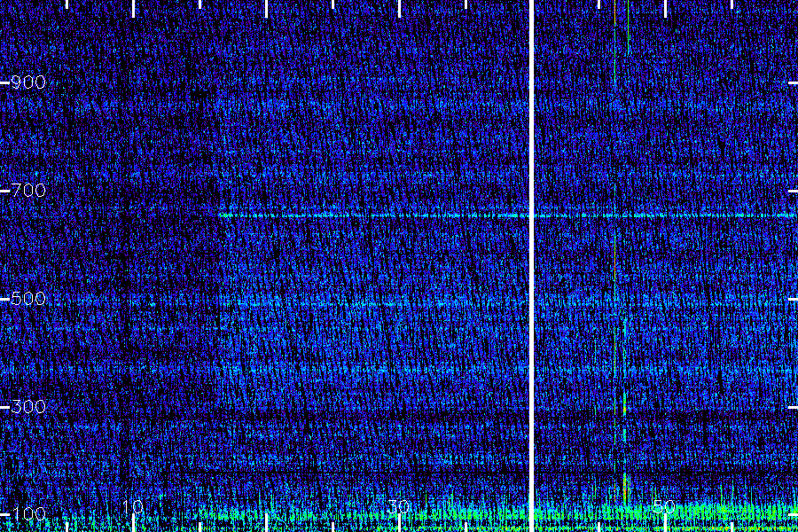Screen dimensions: 798x532
Task: Click the 100 frequency axis label
Action: [28, 514]
